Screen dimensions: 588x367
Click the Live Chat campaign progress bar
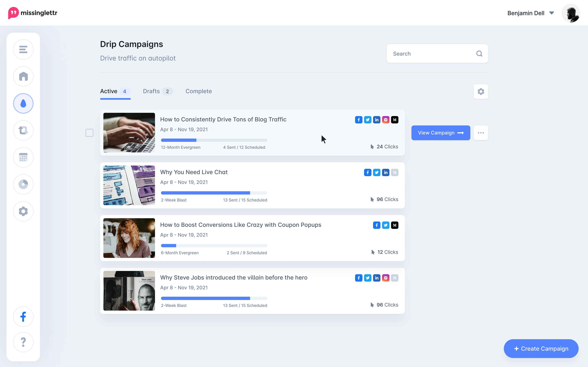(214, 193)
